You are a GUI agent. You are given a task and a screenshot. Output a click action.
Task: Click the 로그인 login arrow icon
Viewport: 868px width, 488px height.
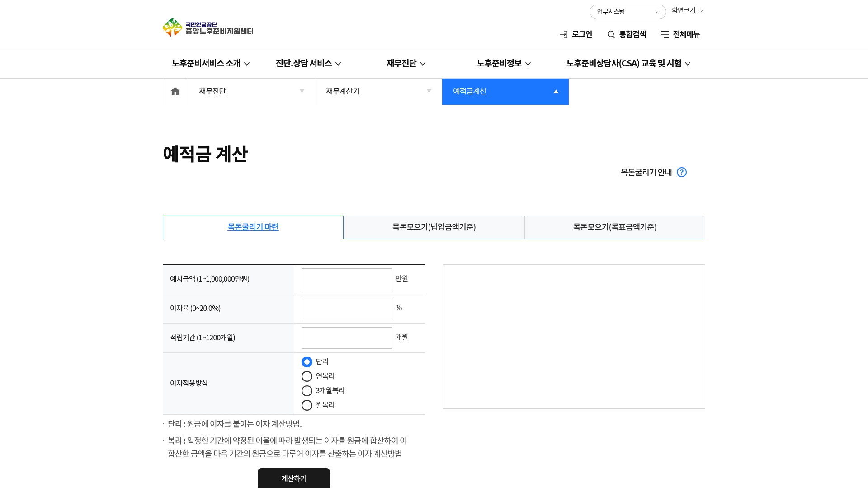click(564, 34)
